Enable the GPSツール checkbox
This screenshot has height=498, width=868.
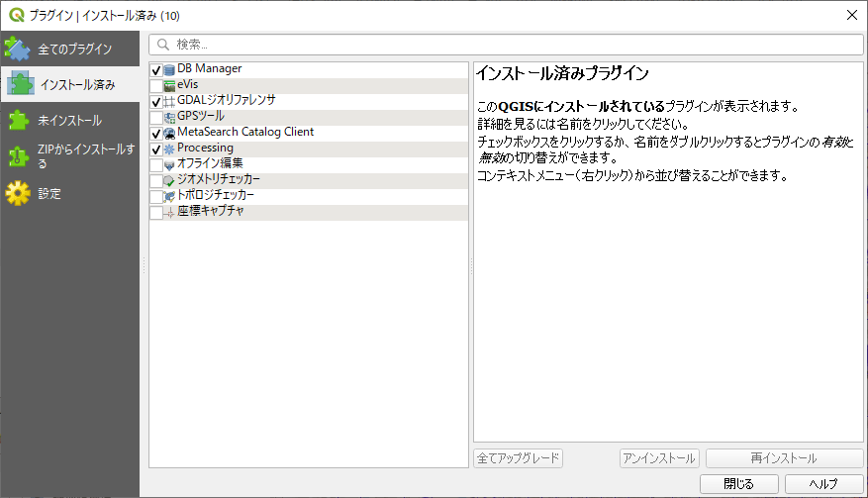click(x=156, y=118)
